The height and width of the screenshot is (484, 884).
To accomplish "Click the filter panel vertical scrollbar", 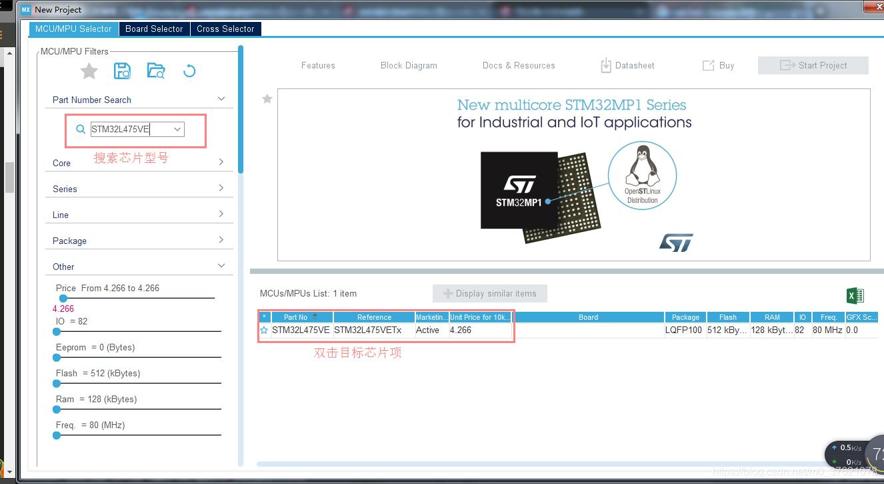I will [x=241, y=110].
